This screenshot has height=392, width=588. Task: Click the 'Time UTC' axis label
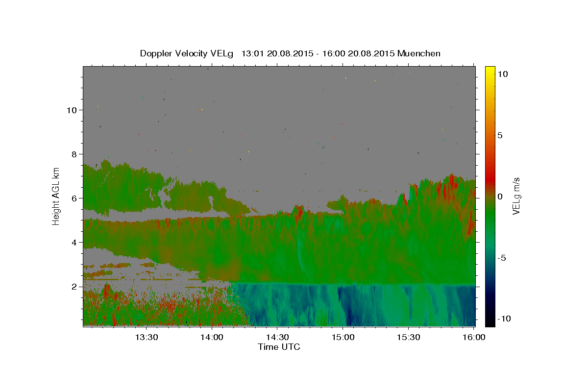pyautogui.click(x=279, y=347)
